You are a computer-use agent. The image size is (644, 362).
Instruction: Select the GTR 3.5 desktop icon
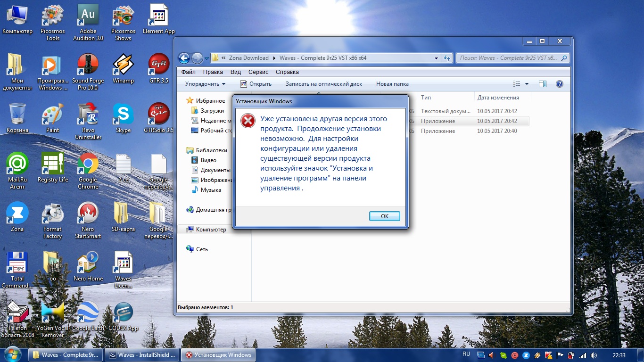158,70
